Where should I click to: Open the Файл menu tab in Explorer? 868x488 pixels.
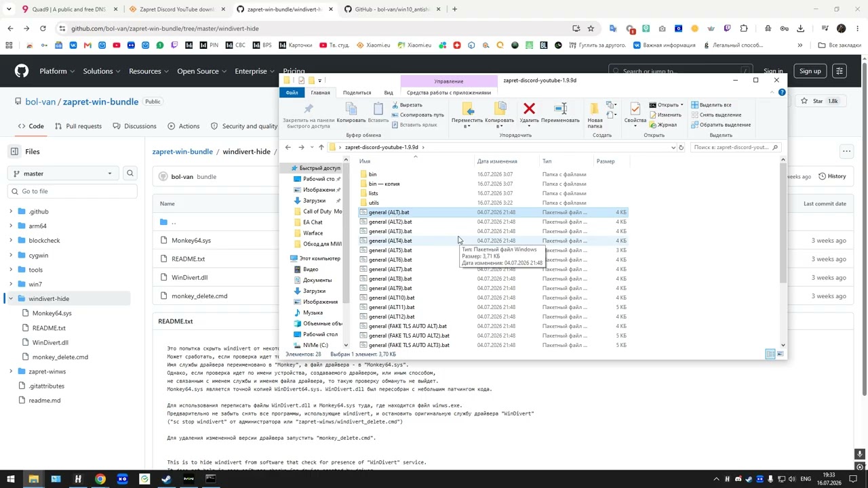point(292,93)
